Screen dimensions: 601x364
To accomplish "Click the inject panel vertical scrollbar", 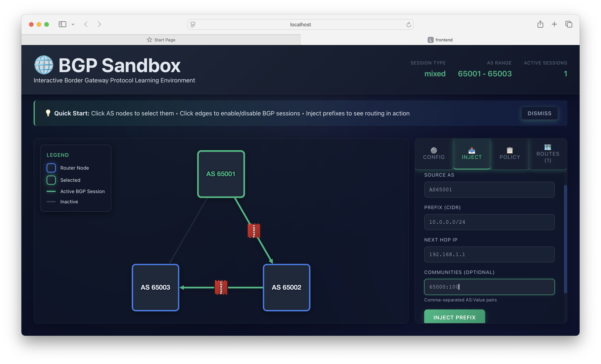I will (x=565, y=239).
